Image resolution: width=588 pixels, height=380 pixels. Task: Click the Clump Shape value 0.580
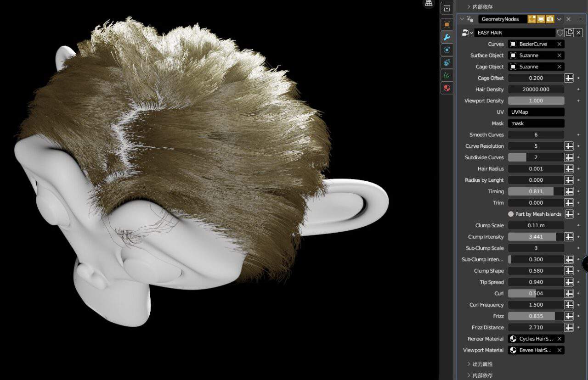[536, 271]
